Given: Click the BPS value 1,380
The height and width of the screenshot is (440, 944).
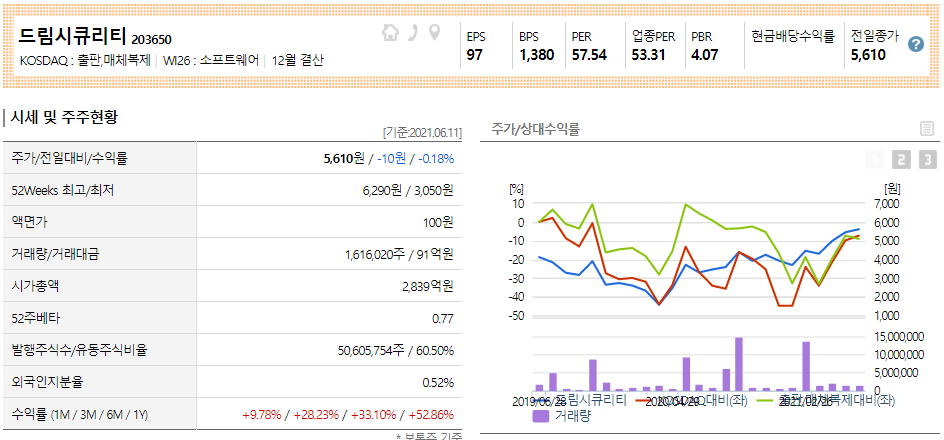Looking at the screenshot, I should coord(536,55).
